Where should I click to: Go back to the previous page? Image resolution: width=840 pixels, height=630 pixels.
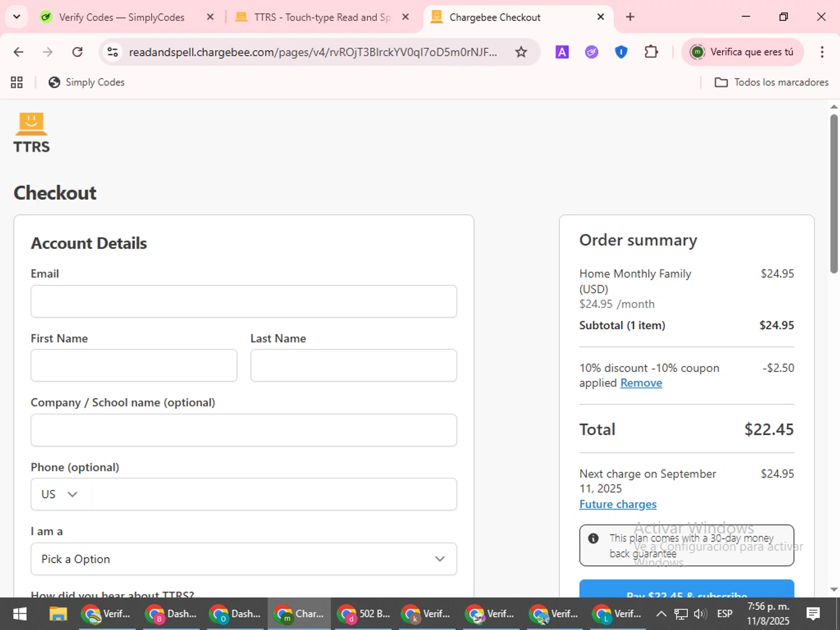(x=18, y=52)
